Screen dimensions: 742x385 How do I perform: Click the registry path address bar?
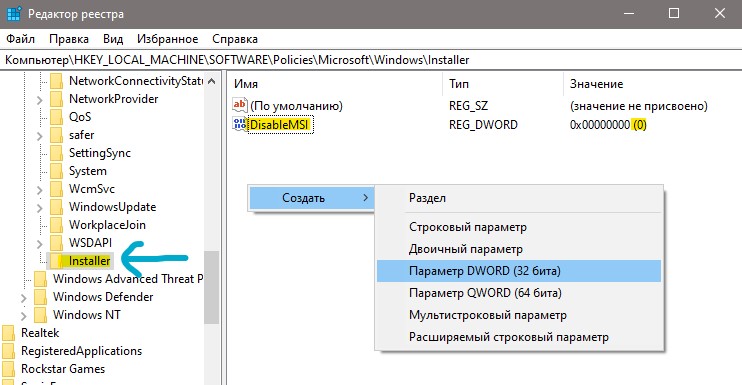[371, 60]
